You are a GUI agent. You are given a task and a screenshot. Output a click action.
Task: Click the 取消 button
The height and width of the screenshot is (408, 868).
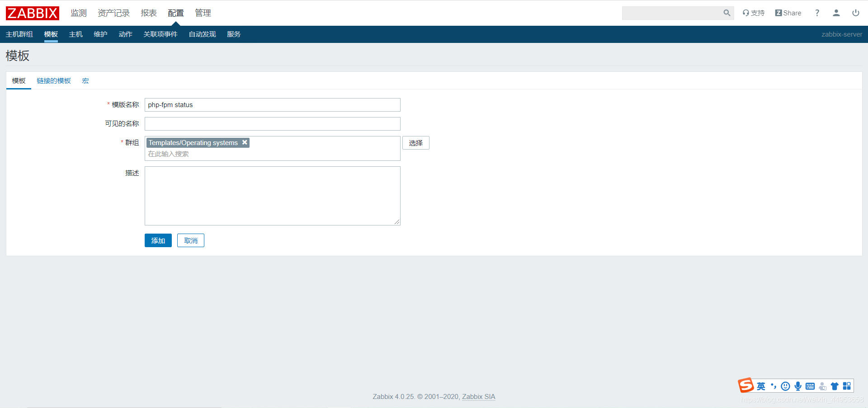coord(191,240)
